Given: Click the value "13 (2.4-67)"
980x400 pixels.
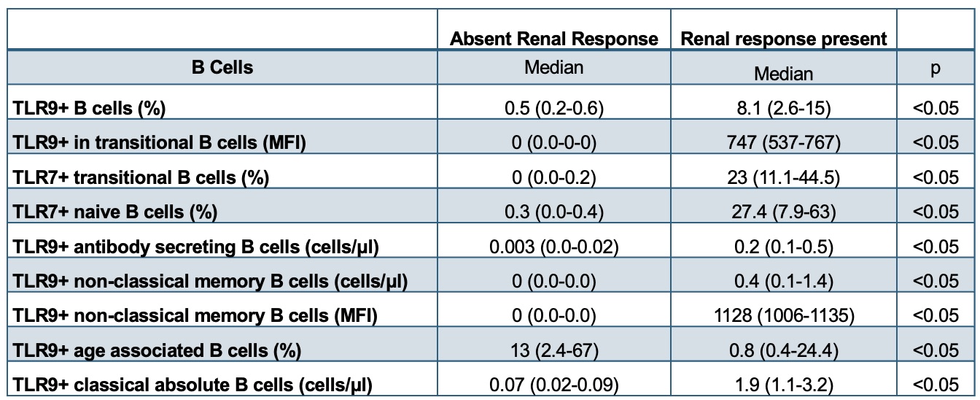Looking at the screenshot, I should click(554, 350).
